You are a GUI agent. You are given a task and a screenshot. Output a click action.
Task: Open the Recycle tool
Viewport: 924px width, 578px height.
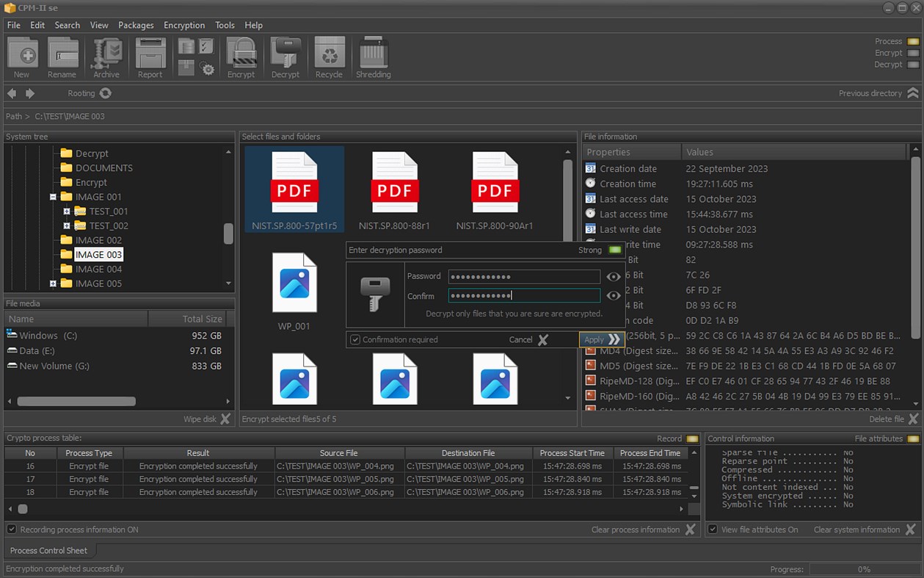(x=329, y=55)
